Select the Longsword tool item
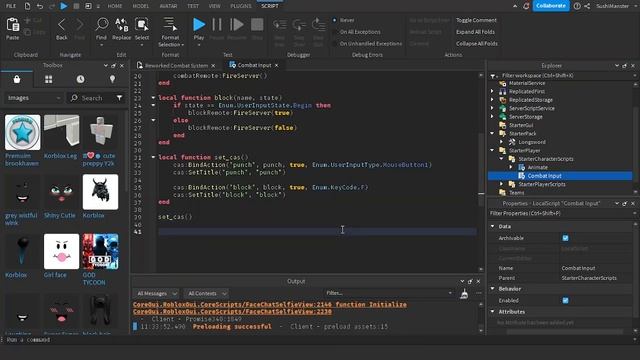 tap(532, 142)
